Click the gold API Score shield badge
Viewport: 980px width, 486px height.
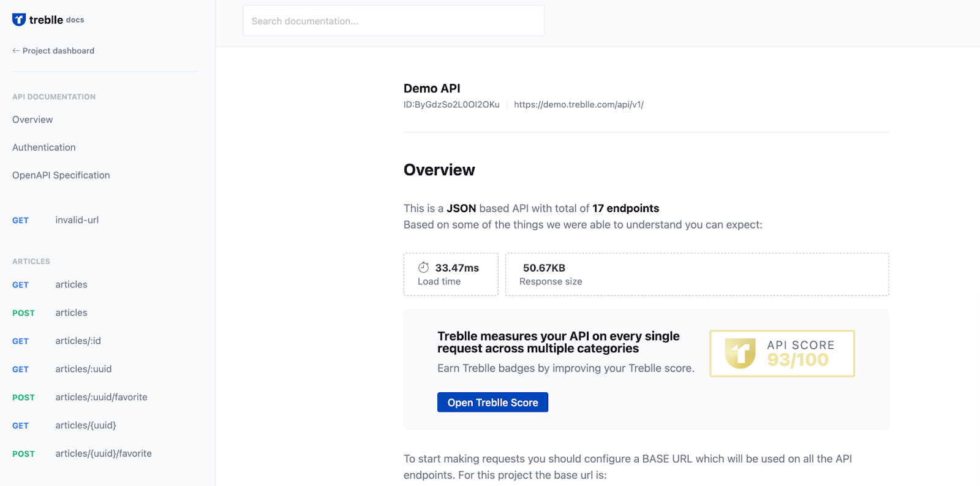coord(740,353)
